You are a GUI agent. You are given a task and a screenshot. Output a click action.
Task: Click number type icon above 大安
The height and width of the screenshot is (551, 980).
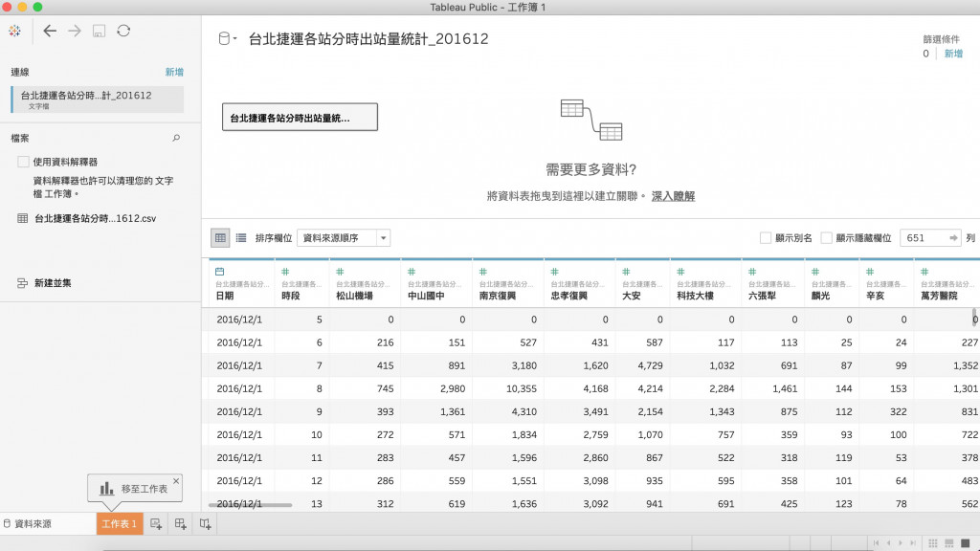click(626, 272)
